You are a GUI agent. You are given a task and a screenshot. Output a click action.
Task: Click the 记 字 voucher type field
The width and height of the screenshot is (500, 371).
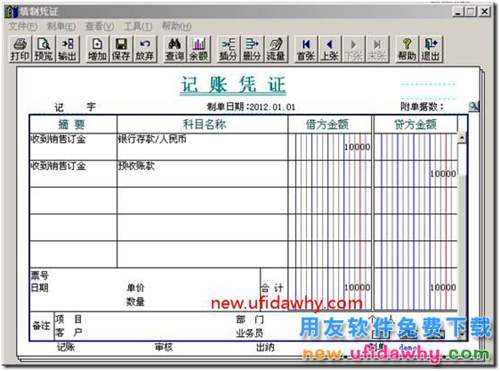pos(75,107)
